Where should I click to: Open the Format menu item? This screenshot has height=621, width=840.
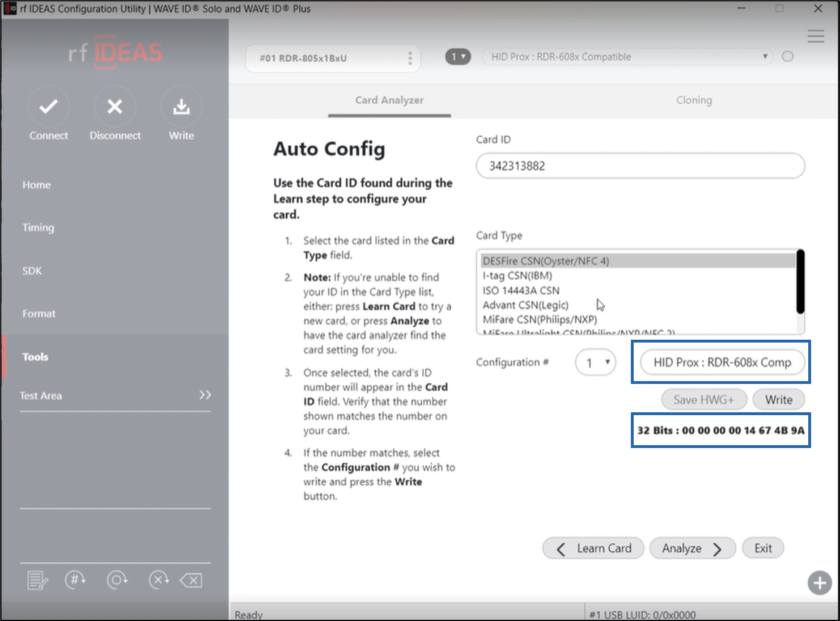click(x=39, y=314)
